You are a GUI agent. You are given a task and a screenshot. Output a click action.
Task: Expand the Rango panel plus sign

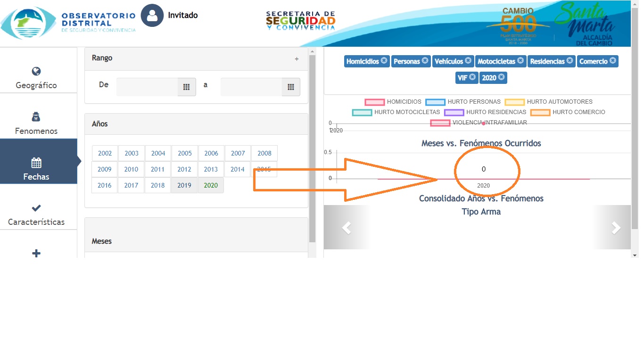tap(297, 59)
